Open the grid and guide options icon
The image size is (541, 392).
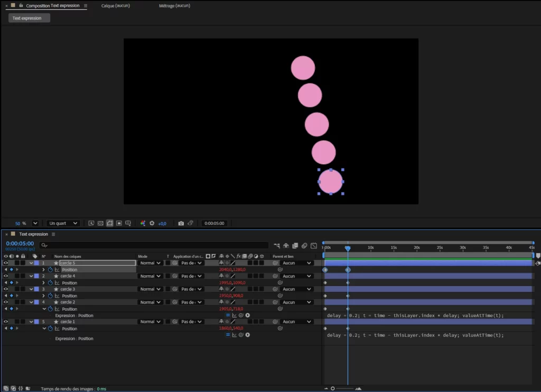(x=128, y=223)
